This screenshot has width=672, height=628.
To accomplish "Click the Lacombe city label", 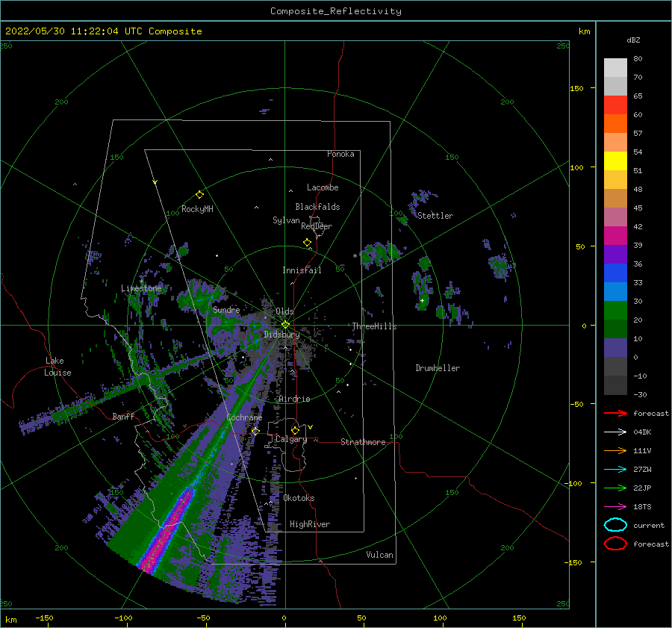I will coord(323,187).
